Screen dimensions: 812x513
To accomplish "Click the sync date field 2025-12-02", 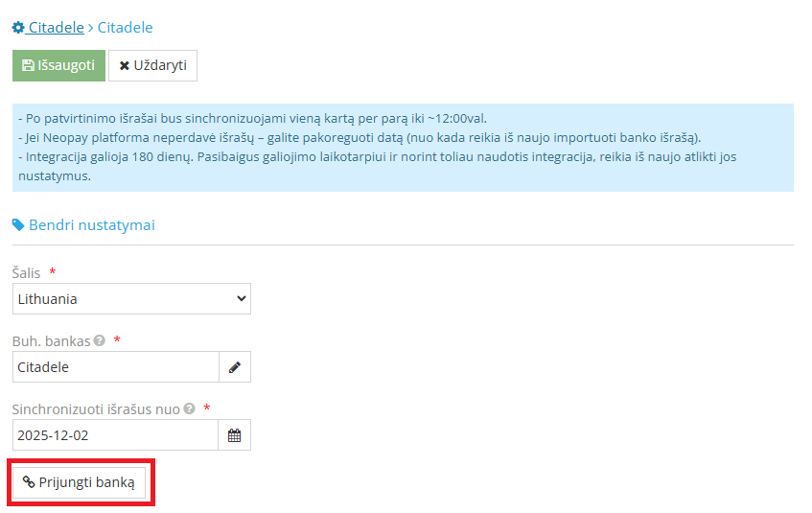I will 115,434.
